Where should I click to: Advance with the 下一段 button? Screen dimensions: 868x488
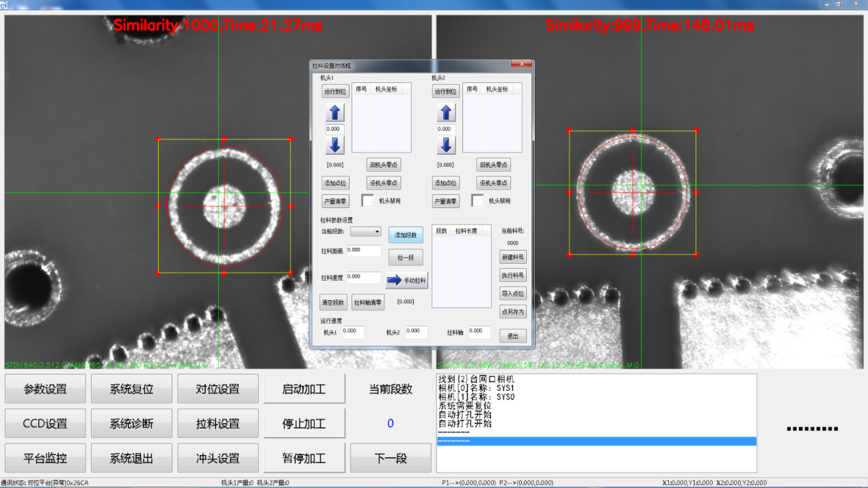tap(390, 457)
